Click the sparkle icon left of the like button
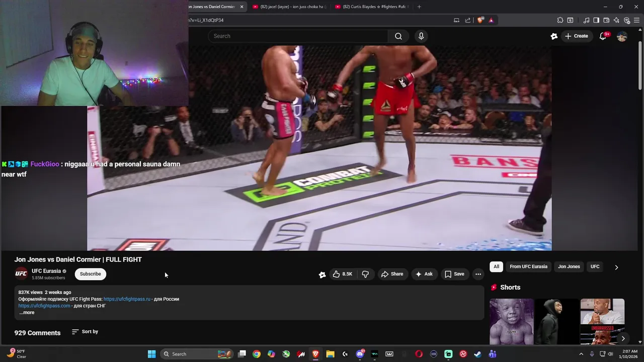Image resolution: width=644 pixels, height=362 pixels. pyautogui.click(x=322, y=275)
